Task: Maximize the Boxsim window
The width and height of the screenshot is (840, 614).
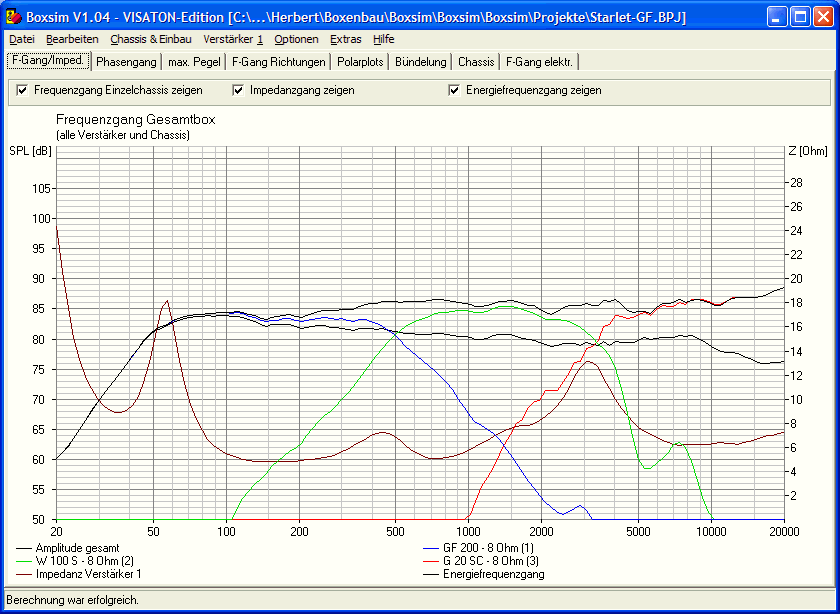Action: [x=799, y=17]
